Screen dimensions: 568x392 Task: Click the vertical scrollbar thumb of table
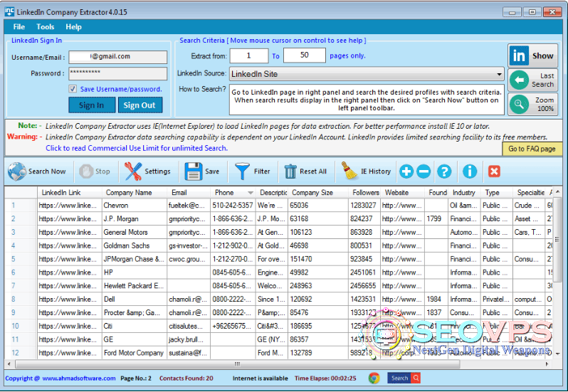tap(557, 240)
